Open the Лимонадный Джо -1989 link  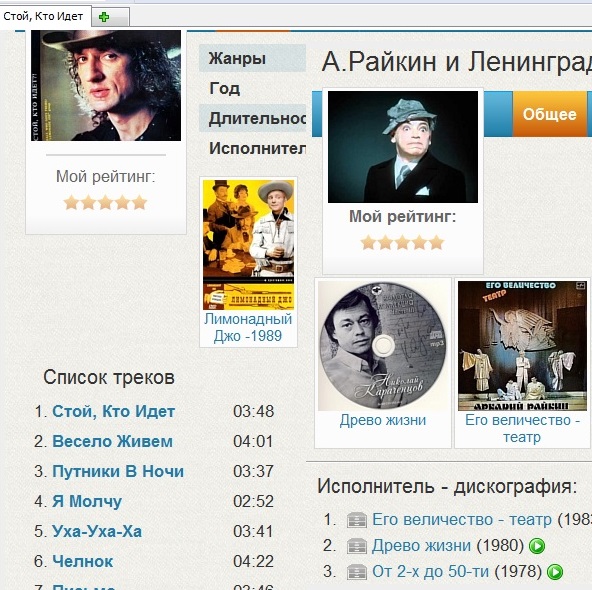pyautogui.click(x=248, y=327)
